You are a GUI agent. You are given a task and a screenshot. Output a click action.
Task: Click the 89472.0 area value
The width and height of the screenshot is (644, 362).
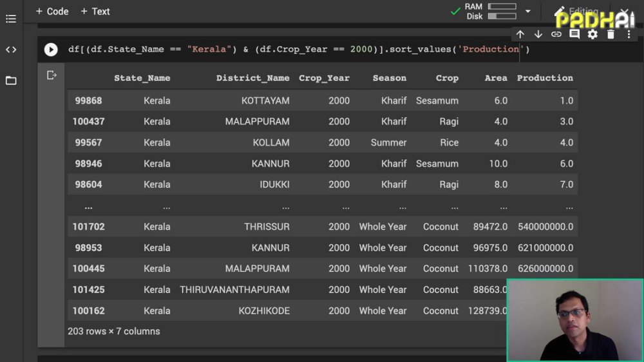[490, 227]
